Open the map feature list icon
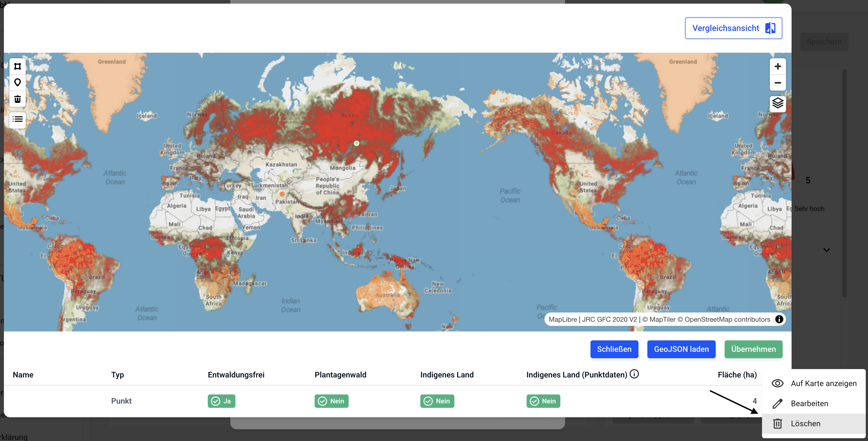 click(18, 119)
